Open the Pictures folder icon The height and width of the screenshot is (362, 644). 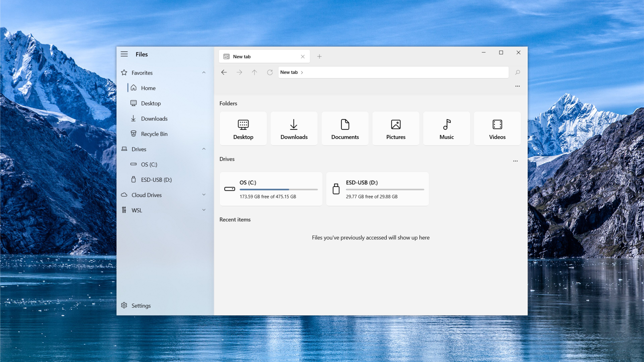396,128
